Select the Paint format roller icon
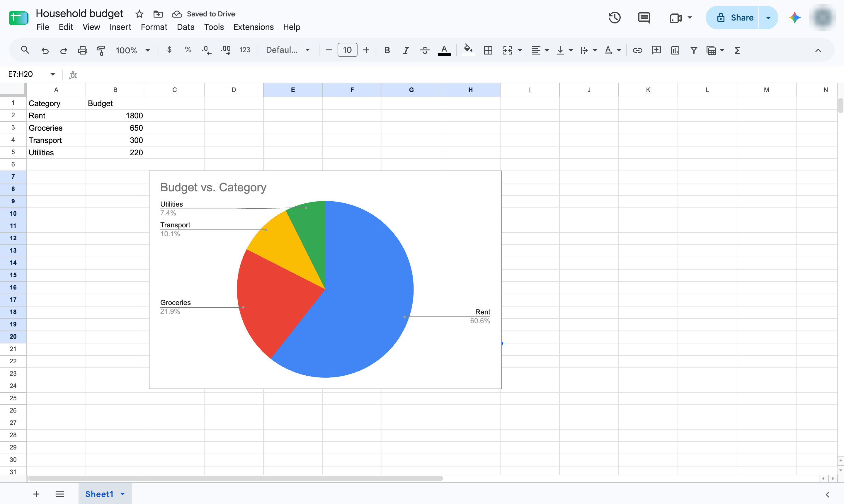Image resolution: width=844 pixels, height=504 pixels. click(101, 50)
